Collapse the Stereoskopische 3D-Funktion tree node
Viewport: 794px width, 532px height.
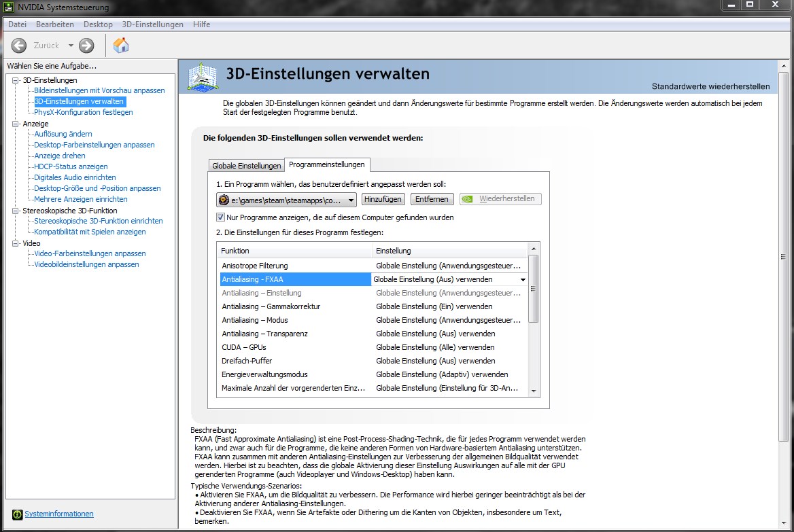point(15,211)
